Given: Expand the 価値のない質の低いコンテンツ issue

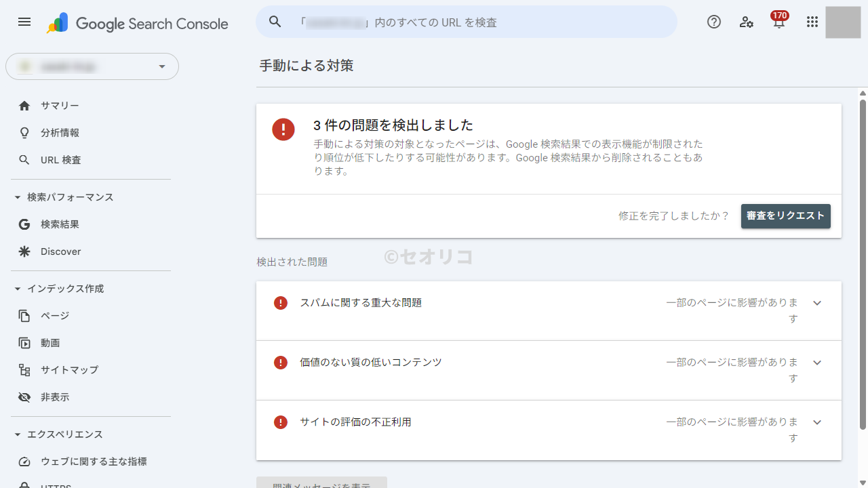Looking at the screenshot, I should point(817,363).
